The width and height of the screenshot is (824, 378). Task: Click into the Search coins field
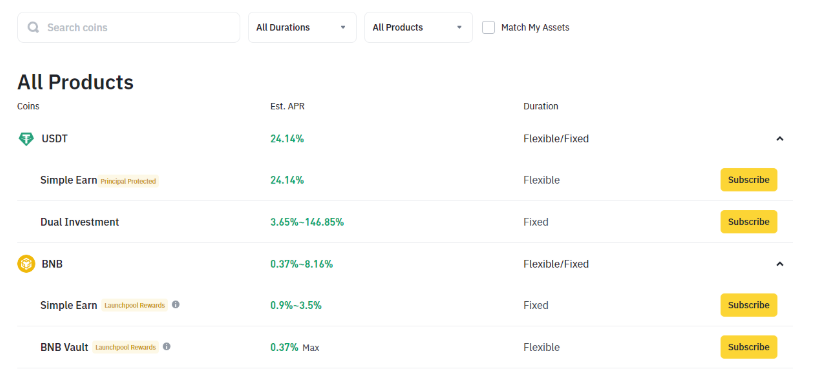tap(129, 27)
